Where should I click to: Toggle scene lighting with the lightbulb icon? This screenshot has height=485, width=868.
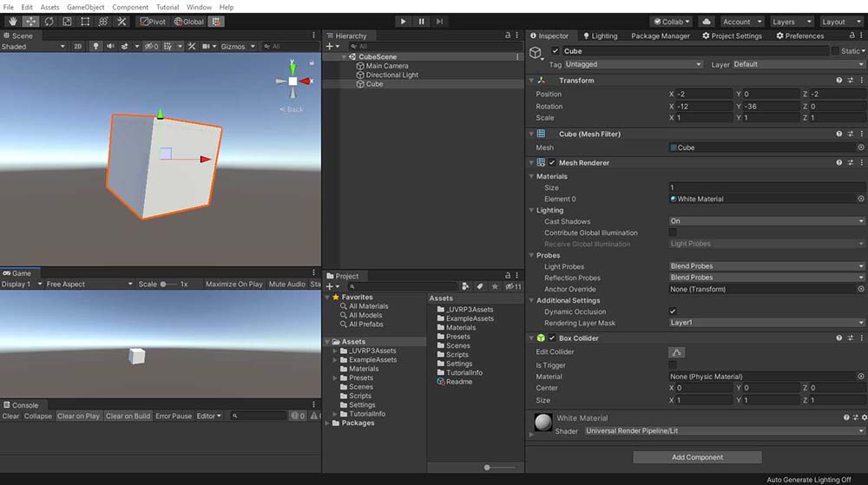tap(95, 46)
